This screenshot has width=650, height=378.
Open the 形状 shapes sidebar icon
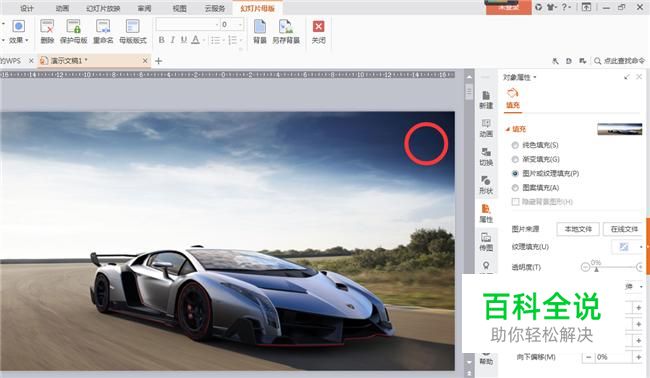486,185
